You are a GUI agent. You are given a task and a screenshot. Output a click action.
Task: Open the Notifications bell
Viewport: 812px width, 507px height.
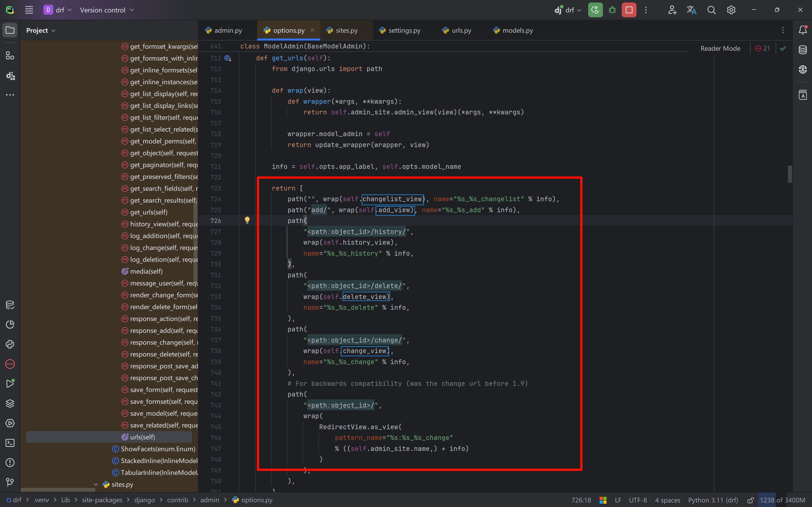[803, 30]
